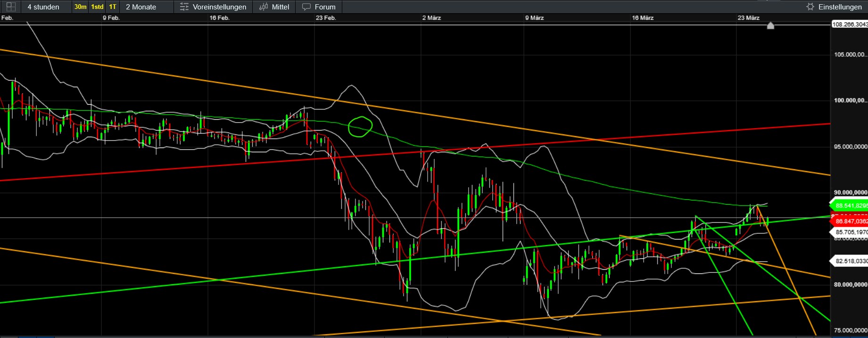Screen dimensions: 868x338
Task: Open the '4 stunden' interval dropdown
Action: pyautogui.click(x=46, y=7)
